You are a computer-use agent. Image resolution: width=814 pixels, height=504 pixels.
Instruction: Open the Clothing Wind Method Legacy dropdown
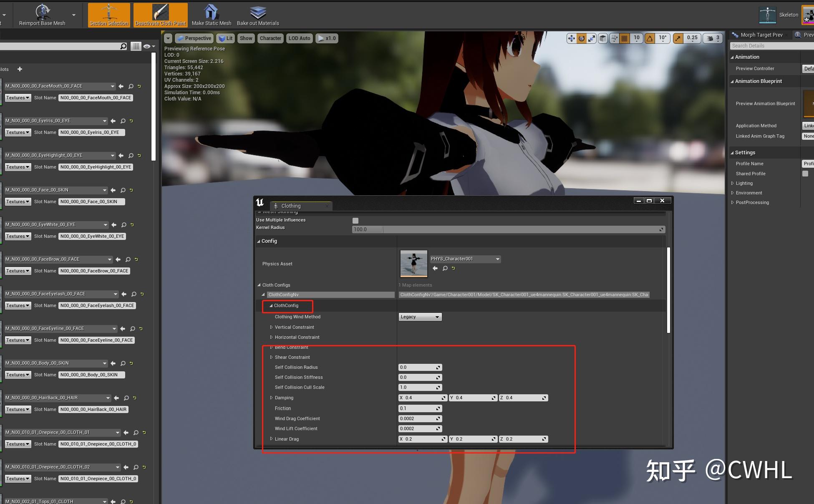coord(420,317)
